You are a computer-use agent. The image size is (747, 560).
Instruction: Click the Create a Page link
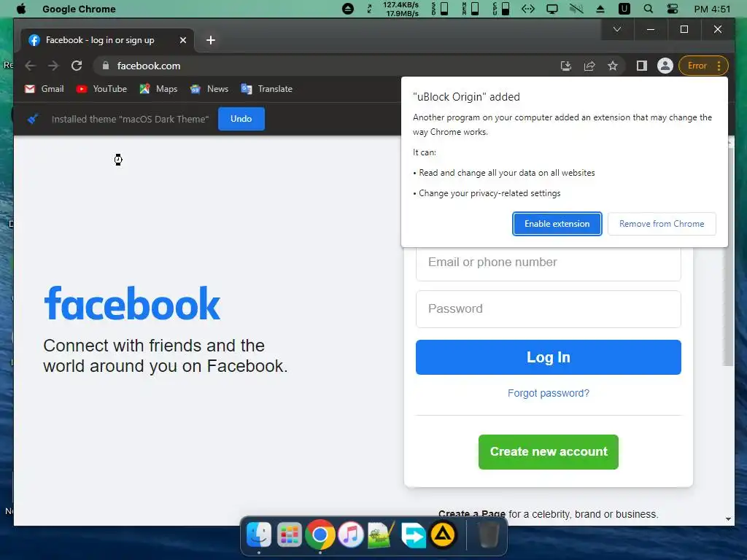(x=472, y=514)
